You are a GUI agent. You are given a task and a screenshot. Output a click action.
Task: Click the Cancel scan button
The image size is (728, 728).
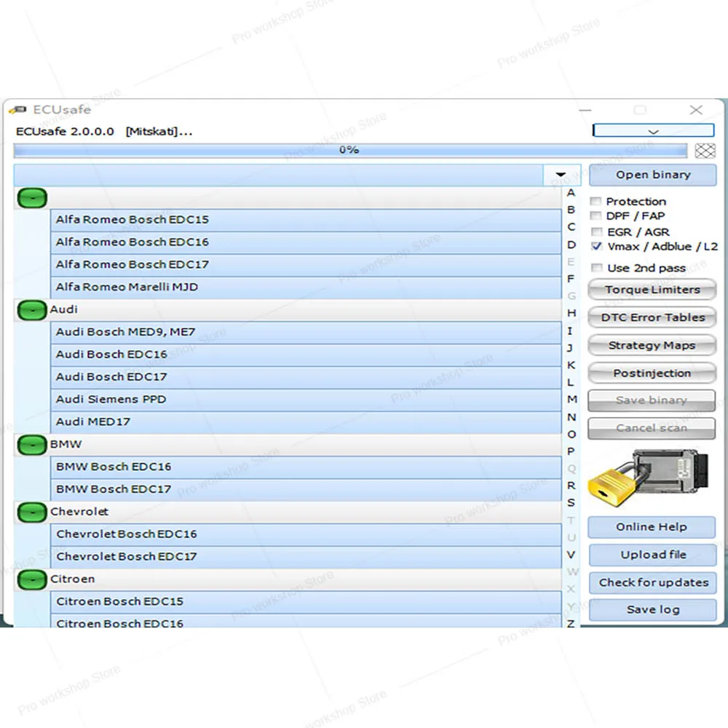coord(652,428)
